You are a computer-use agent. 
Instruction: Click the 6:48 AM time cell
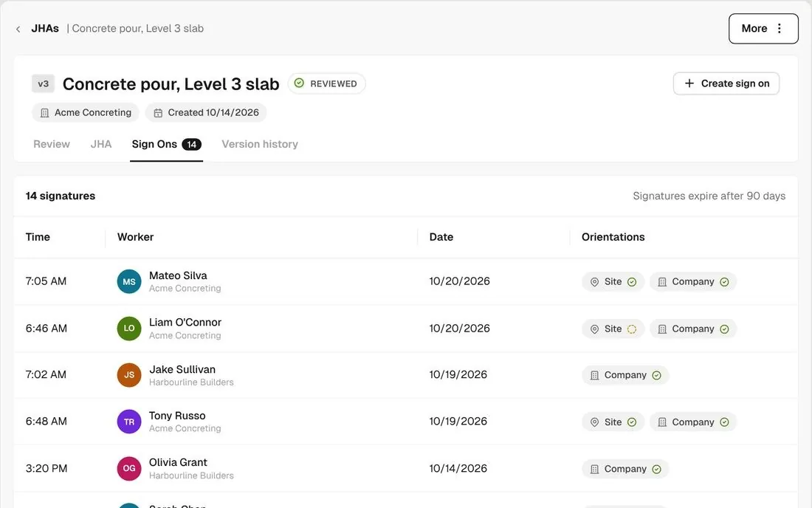(x=46, y=421)
